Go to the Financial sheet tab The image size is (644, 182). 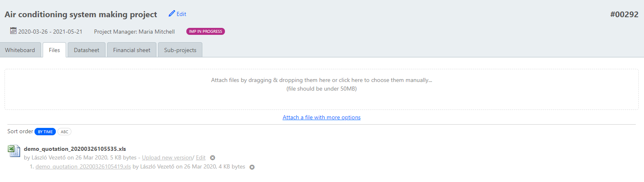[132, 50]
